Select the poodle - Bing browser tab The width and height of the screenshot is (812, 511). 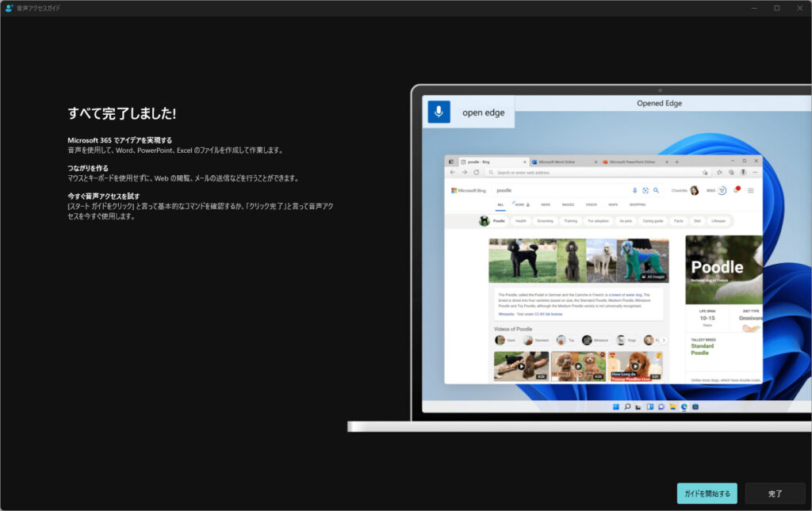[492, 162]
